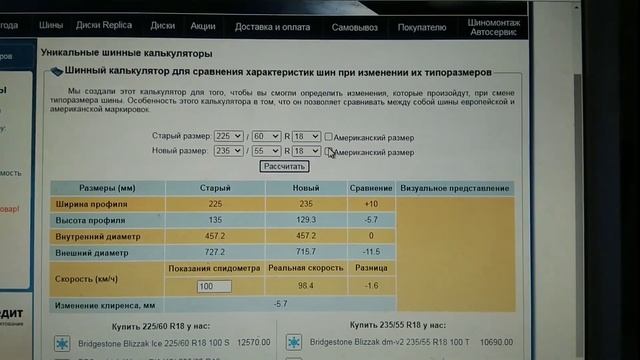Enable Американский размер for new size
Viewport: 640px width, 360px height.
coord(328,151)
